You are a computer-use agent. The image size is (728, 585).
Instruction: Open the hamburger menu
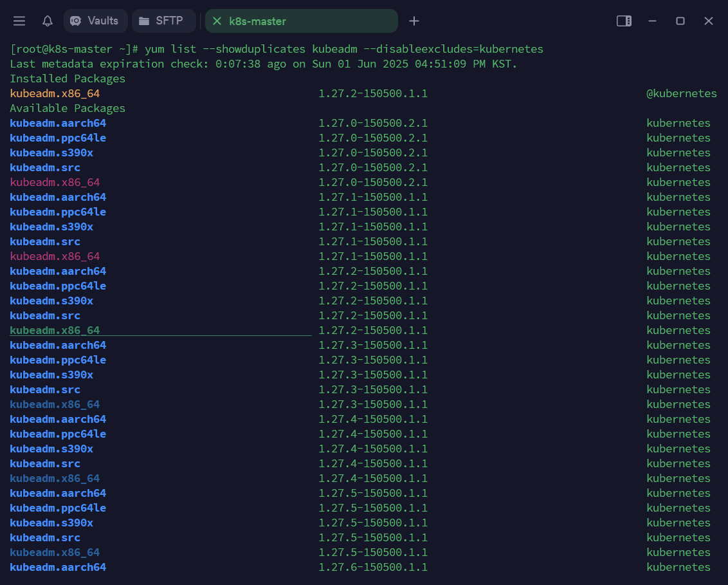click(19, 21)
